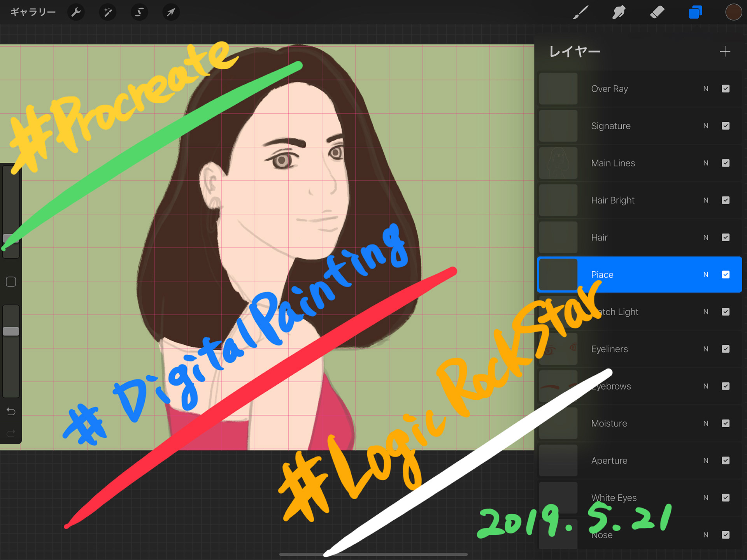Image resolution: width=747 pixels, height=560 pixels.
Task: Open blend mode N for Hair
Action: (x=706, y=237)
